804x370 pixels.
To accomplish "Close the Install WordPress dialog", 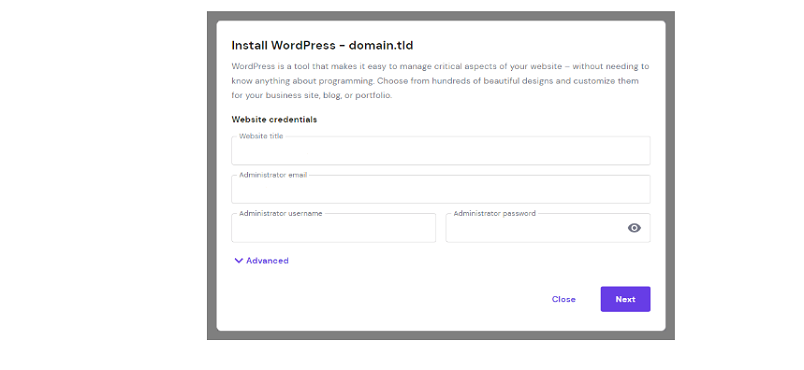I will coord(564,299).
